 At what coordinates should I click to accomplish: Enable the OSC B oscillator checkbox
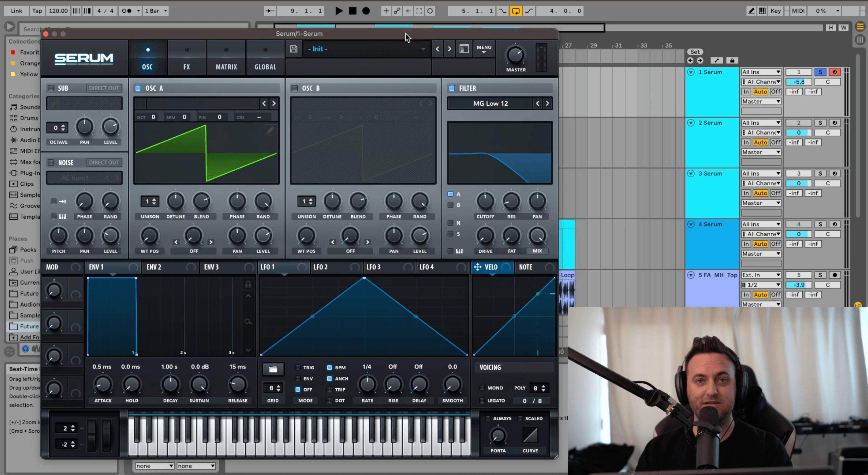[295, 88]
